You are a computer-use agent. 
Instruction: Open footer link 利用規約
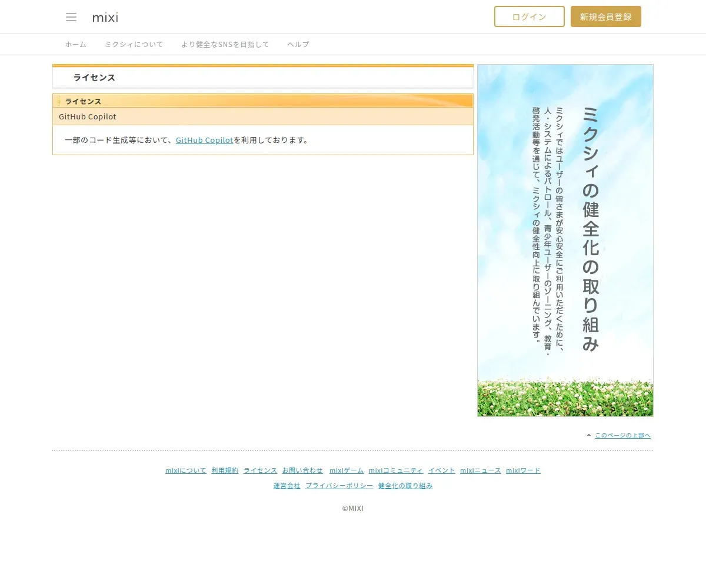point(225,470)
